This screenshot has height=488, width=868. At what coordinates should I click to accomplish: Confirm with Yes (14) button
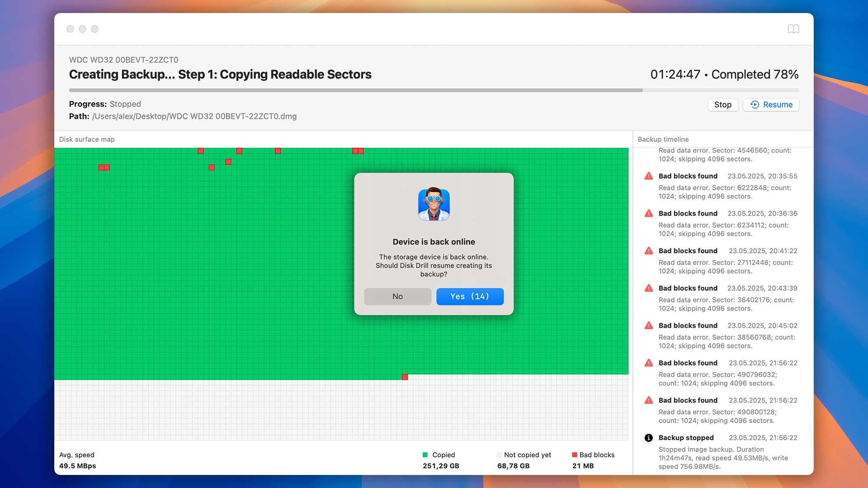[x=470, y=296]
